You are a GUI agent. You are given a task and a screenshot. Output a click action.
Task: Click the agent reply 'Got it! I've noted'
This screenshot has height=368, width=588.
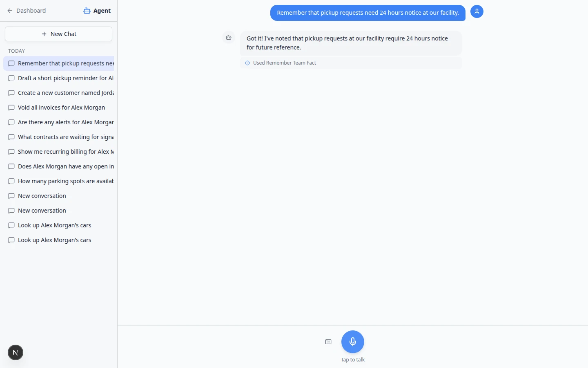351,43
